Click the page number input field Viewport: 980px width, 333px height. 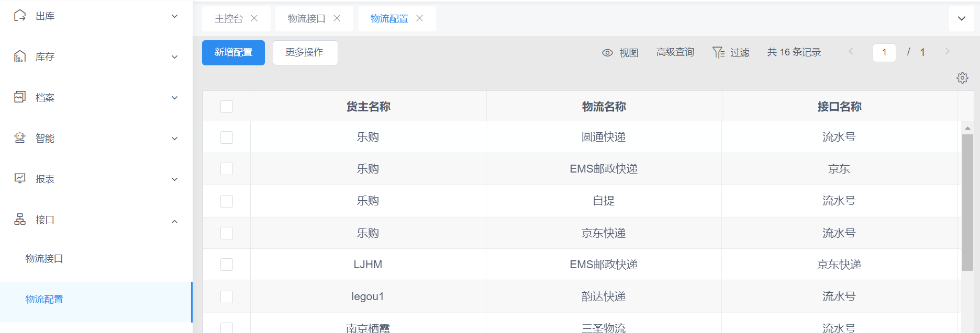(x=884, y=52)
